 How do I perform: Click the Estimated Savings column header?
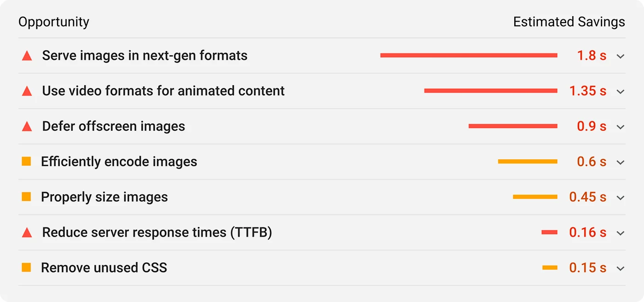(x=569, y=22)
